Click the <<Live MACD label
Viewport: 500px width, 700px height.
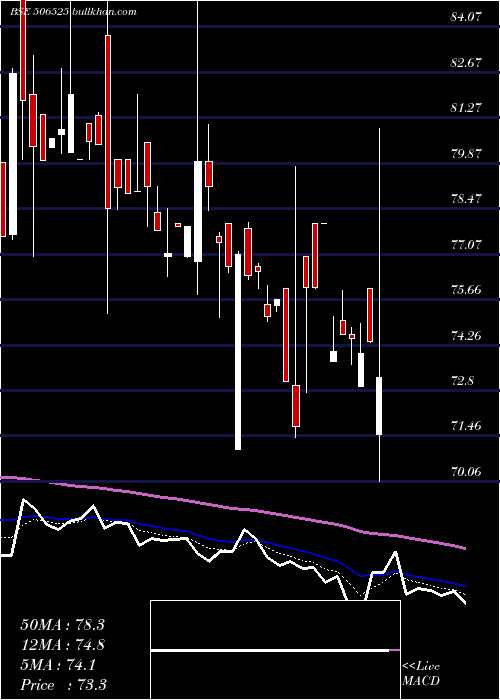[x=421, y=674]
